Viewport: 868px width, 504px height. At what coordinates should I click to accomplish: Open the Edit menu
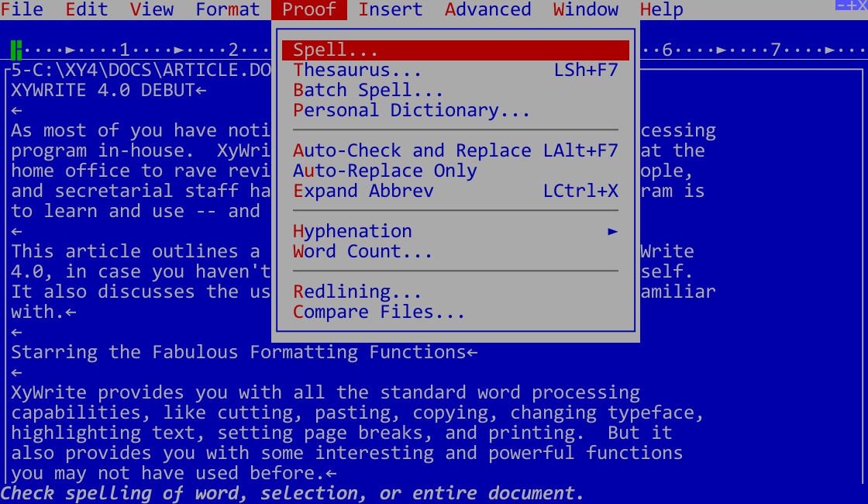pyautogui.click(x=86, y=9)
